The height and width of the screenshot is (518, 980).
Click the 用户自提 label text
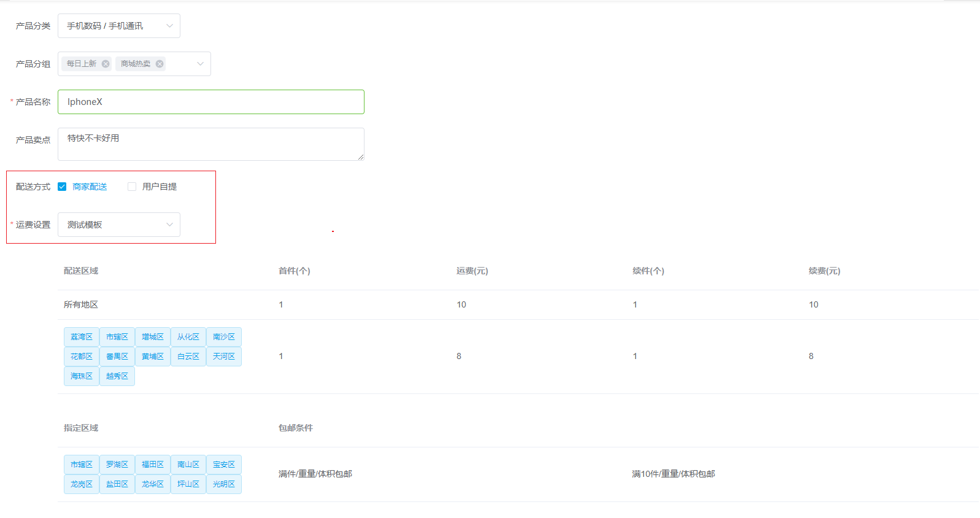[160, 187]
